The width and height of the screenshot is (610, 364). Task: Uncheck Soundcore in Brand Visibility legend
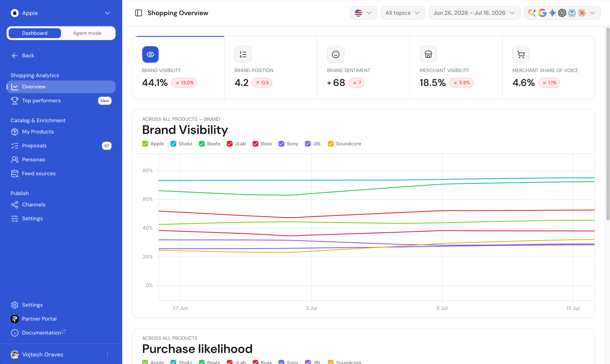click(x=331, y=144)
